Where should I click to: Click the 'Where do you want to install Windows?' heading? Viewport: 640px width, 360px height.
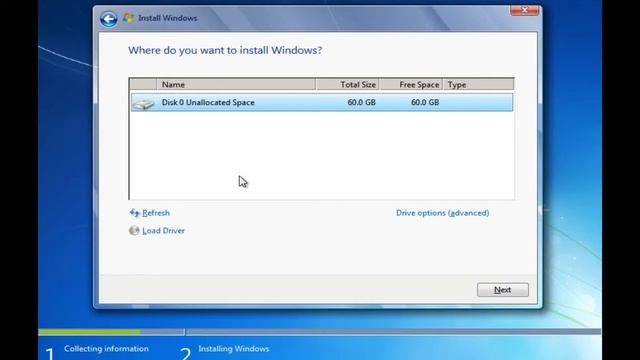(x=225, y=50)
